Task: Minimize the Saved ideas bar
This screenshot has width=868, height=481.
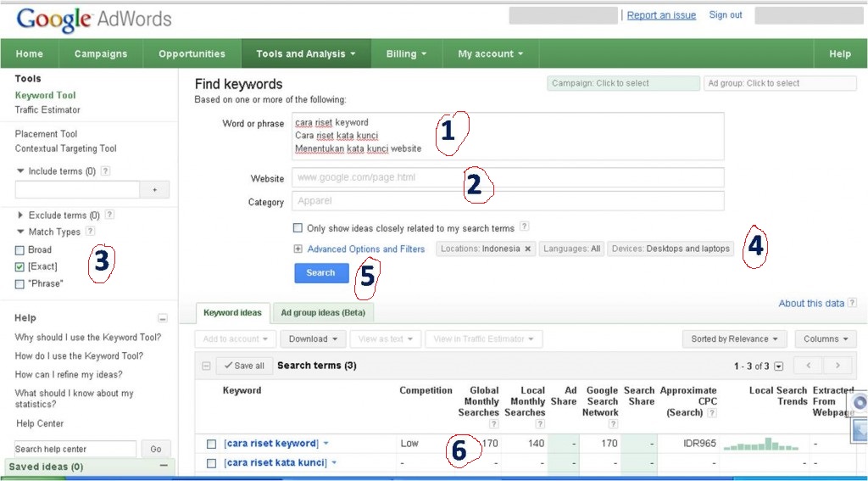Action: point(163,467)
